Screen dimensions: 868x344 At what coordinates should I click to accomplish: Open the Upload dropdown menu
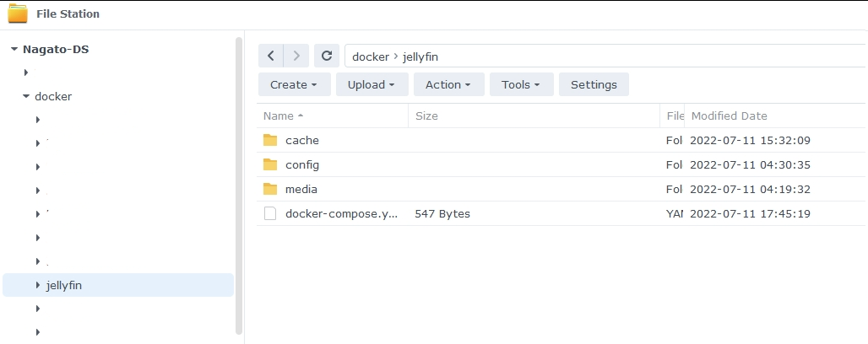coord(372,84)
